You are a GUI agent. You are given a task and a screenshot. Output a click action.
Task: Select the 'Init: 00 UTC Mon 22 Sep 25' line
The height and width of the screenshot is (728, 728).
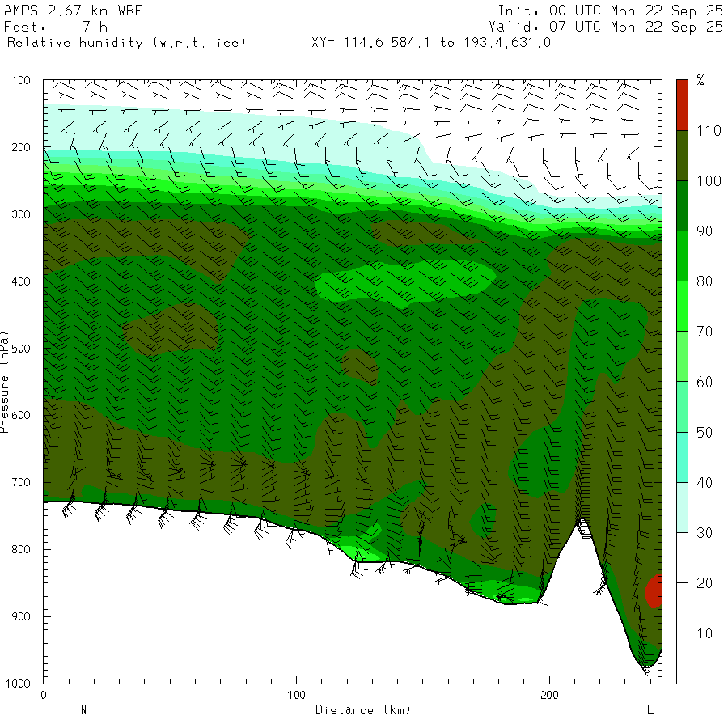610,11
